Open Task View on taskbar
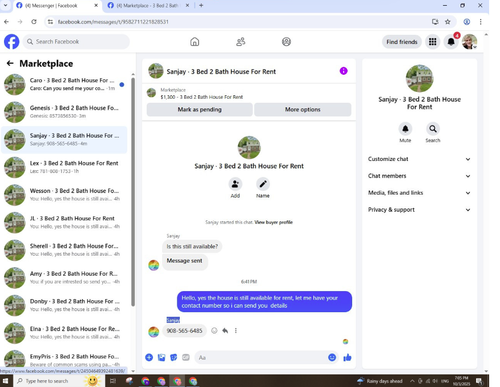Viewport: 500px width, 387px height. (113, 381)
